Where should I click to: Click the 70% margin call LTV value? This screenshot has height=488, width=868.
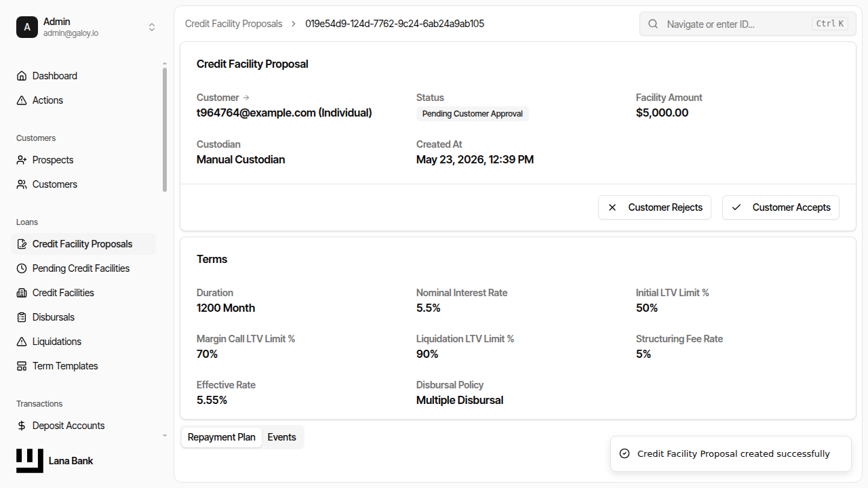208,354
